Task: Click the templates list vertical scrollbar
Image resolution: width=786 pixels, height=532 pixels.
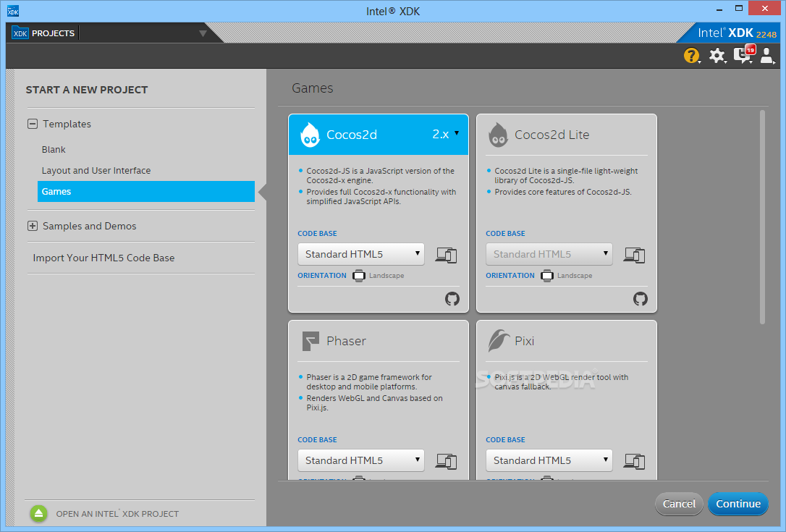Action: pos(762,217)
